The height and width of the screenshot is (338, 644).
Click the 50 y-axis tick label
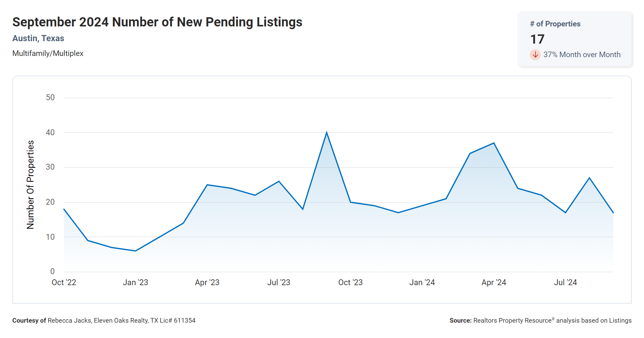[x=50, y=98]
